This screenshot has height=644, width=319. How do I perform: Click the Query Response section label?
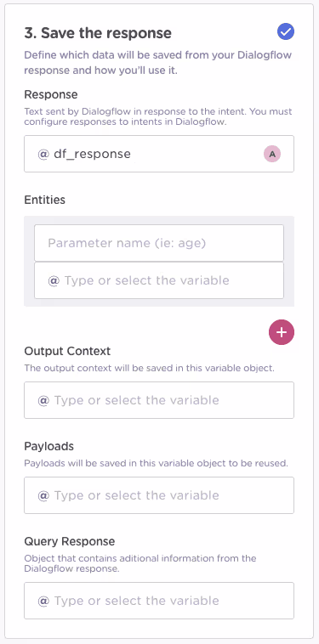click(x=70, y=541)
